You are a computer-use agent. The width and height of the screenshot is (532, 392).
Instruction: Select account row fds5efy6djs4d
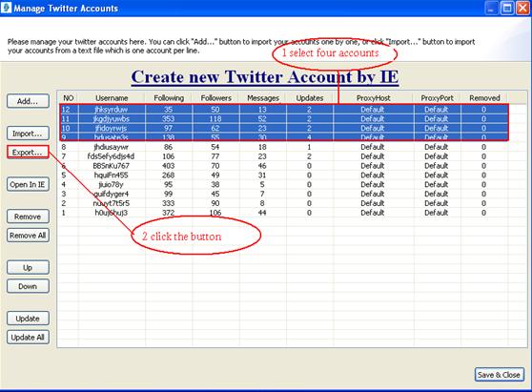284,156
